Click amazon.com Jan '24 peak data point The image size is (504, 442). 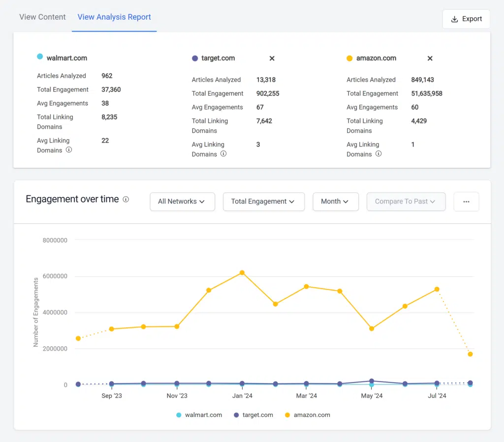(x=242, y=273)
